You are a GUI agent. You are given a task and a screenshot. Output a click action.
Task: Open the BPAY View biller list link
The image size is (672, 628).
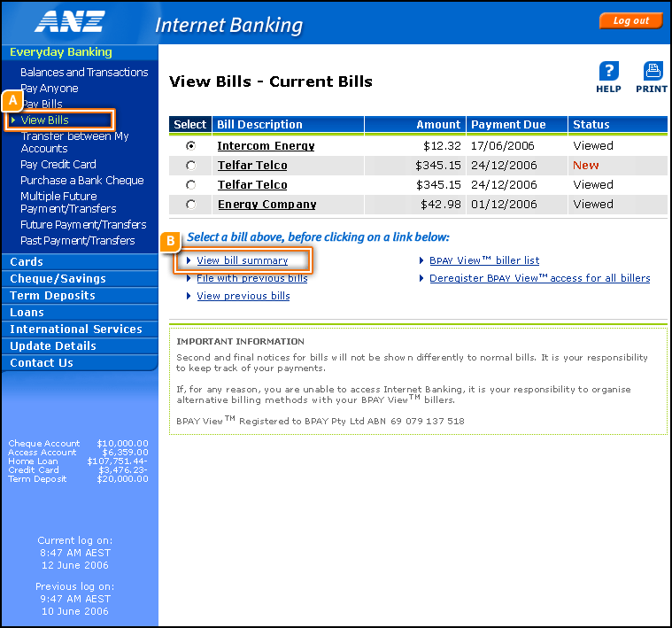[x=484, y=260]
